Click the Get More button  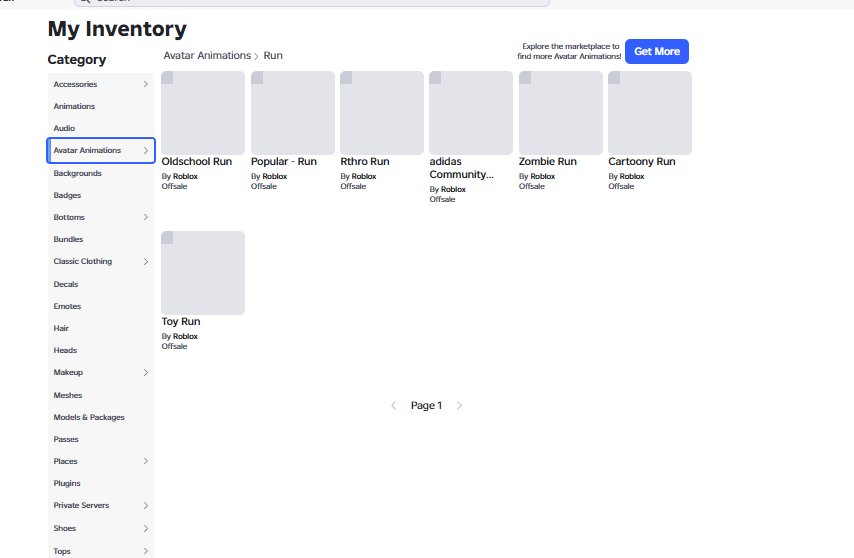(x=657, y=51)
